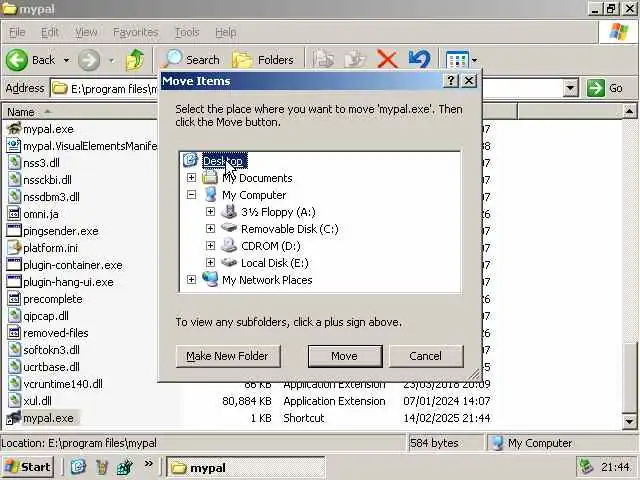This screenshot has width=640, height=480.
Task: Open the Views toolbar icon
Action: [457, 60]
